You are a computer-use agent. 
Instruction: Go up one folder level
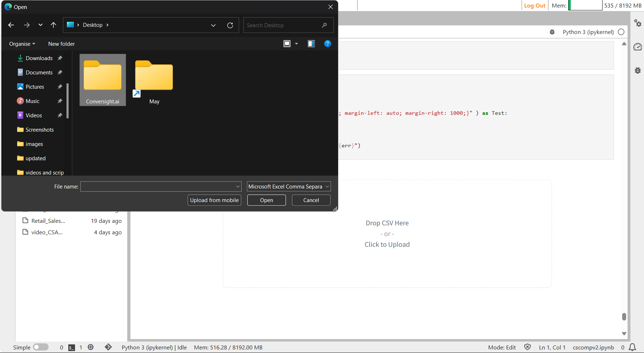point(53,25)
